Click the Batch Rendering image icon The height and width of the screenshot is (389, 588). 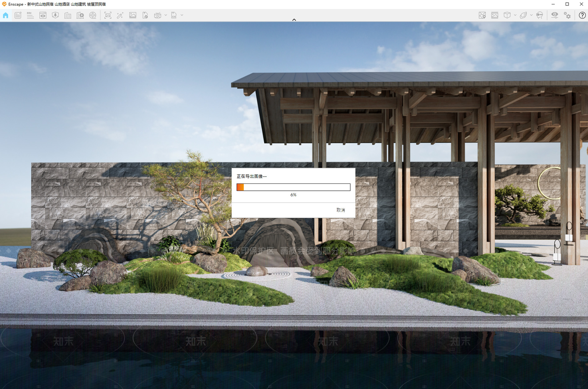tap(133, 15)
